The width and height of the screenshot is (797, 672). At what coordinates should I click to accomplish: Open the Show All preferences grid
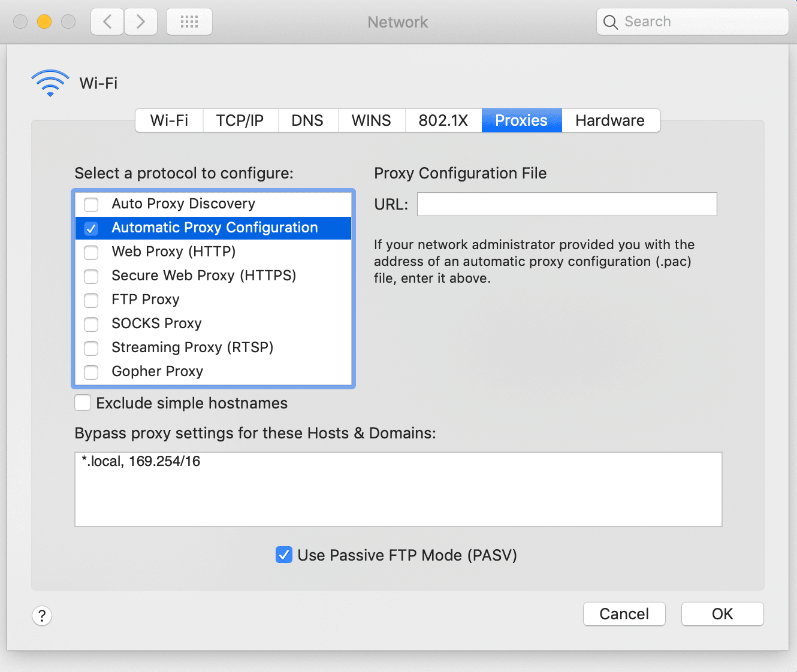(189, 21)
